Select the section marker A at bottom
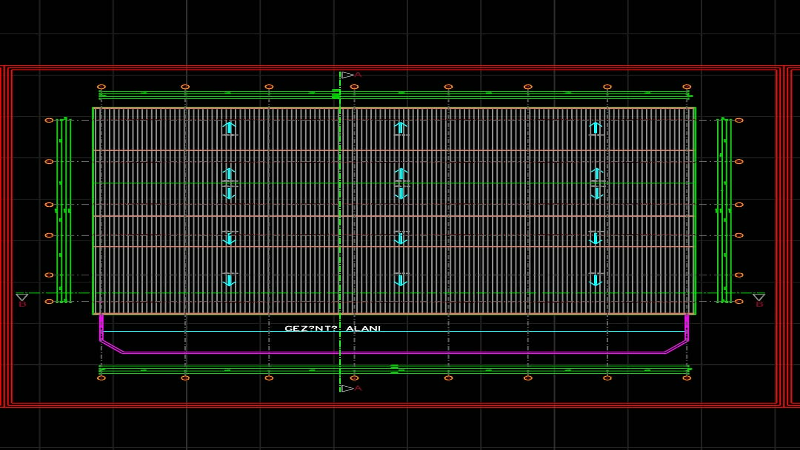Image resolution: width=800 pixels, height=450 pixels. point(347,388)
